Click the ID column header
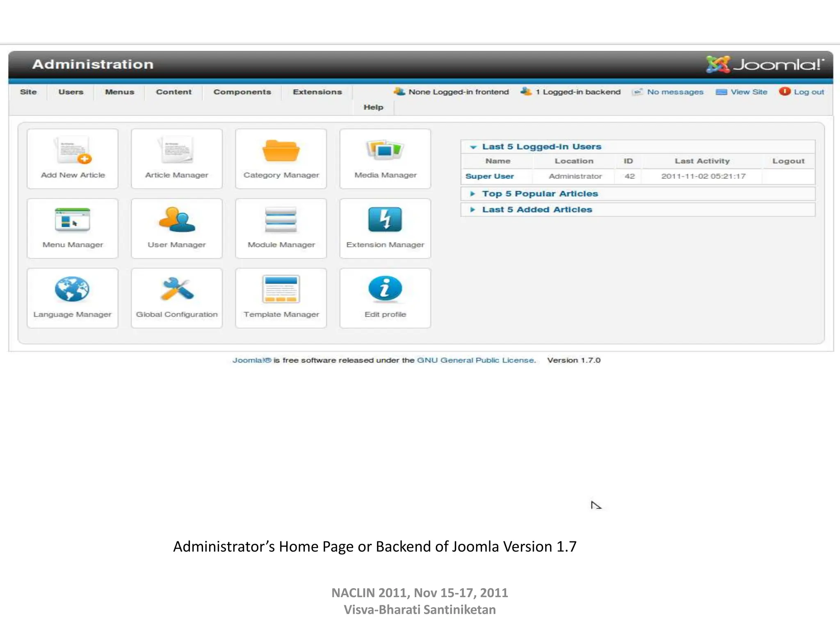 point(628,161)
